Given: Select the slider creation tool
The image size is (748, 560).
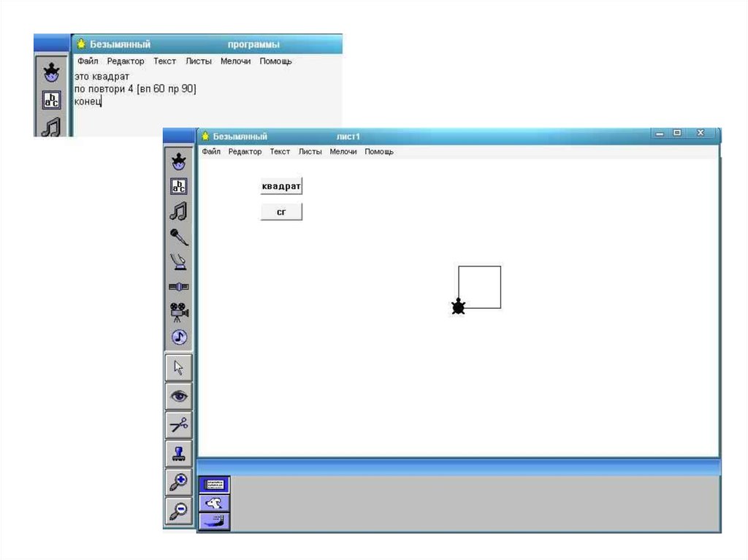Looking at the screenshot, I should pos(179,287).
